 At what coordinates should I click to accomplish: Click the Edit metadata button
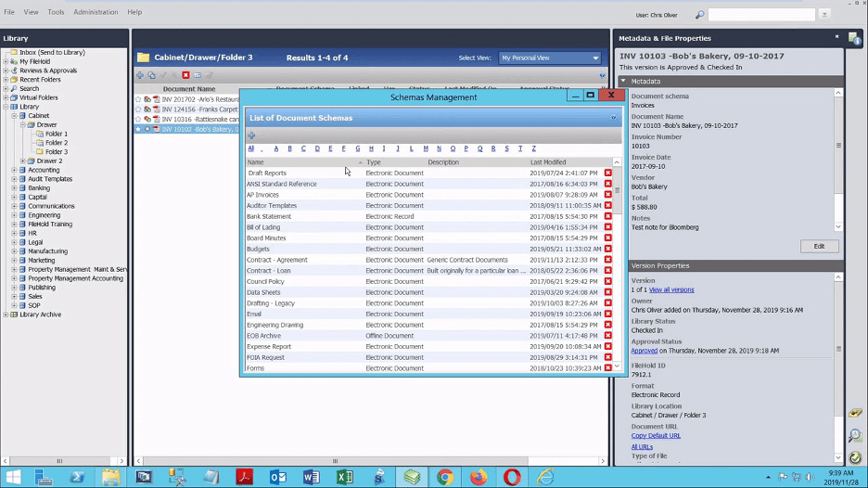[819, 246]
